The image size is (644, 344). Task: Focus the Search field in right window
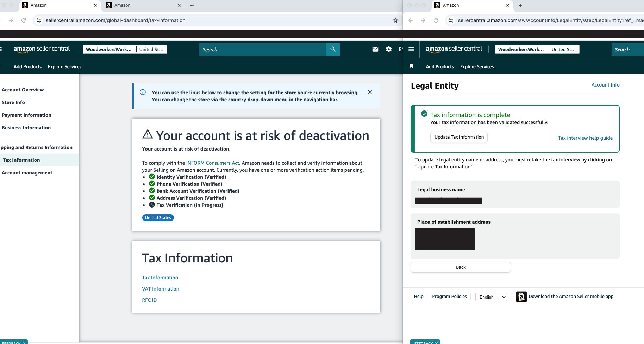[627, 49]
